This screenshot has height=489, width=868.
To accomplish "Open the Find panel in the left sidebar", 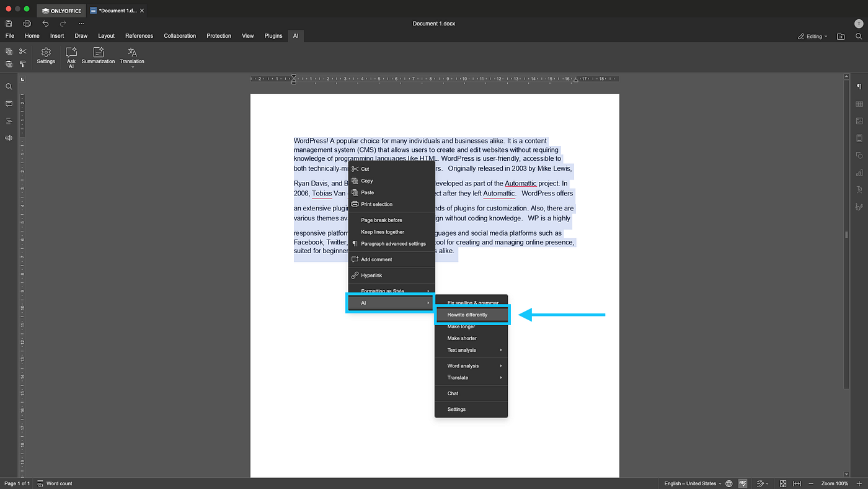I will coord(9,87).
